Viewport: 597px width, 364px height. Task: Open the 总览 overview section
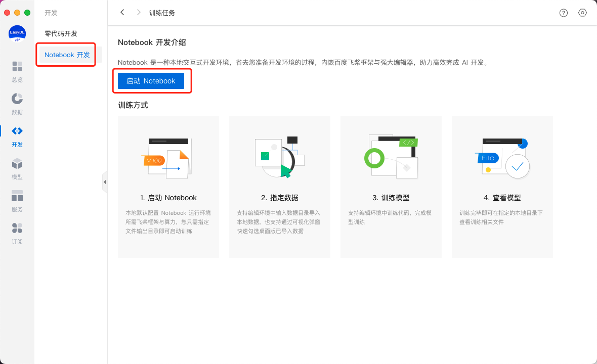click(17, 71)
